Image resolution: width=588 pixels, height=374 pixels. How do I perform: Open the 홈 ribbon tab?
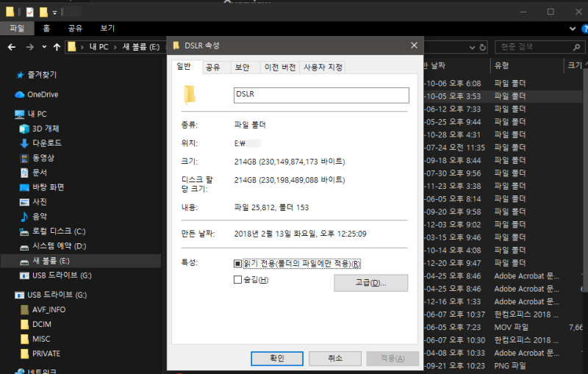click(x=46, y=28)
